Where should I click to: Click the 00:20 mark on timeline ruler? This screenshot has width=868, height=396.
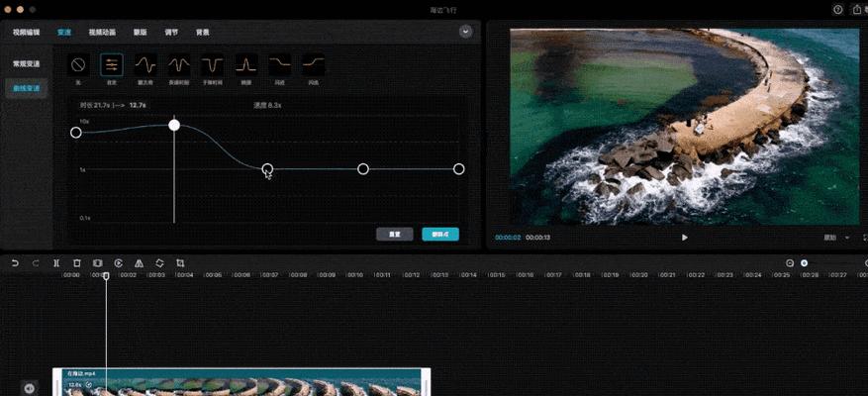pyautogui.click(x=638, y=274)
